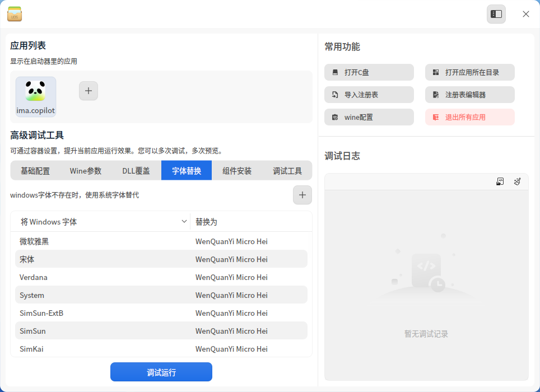
Task: Open the app's installation directory
Action: click(470, 72)
